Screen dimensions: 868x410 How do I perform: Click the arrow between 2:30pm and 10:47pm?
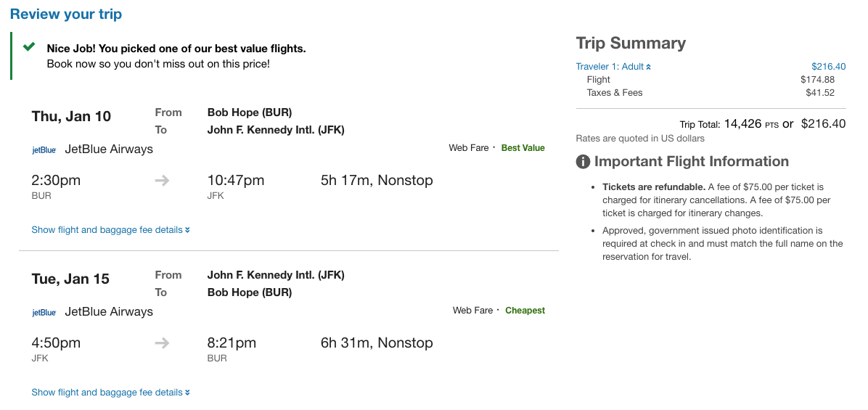click(x=162, y=181)
